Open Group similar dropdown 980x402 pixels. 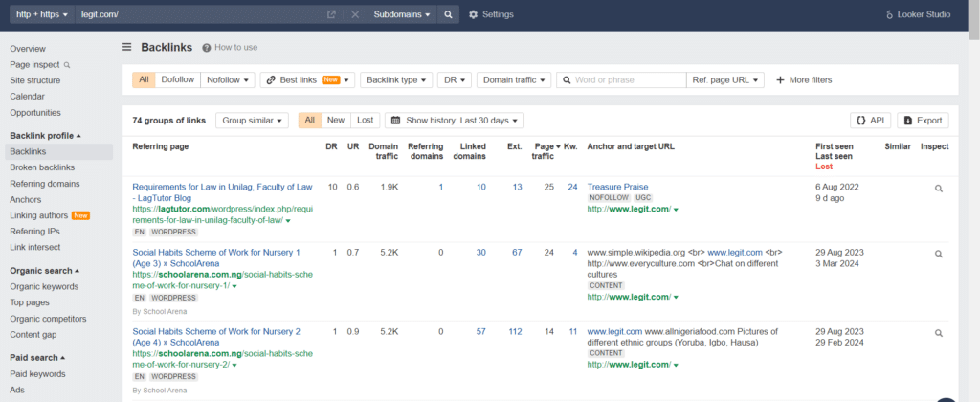click(252, 121)
